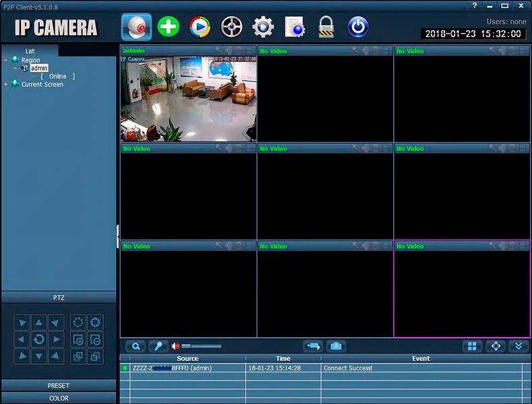Click the solid iris aperture icon
Viewport: 532px width, 404px height.
(96, 323)
